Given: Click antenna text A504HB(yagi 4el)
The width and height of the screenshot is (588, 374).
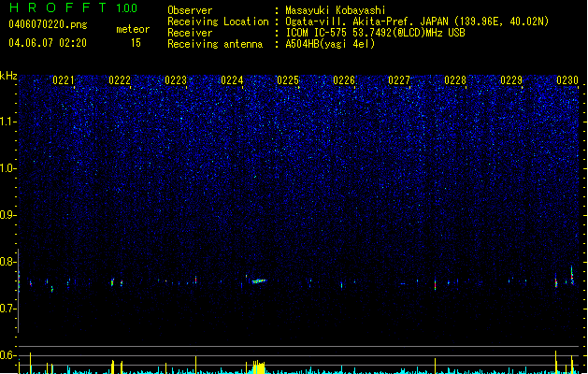Looking at the screenshot, I should 330,44.
